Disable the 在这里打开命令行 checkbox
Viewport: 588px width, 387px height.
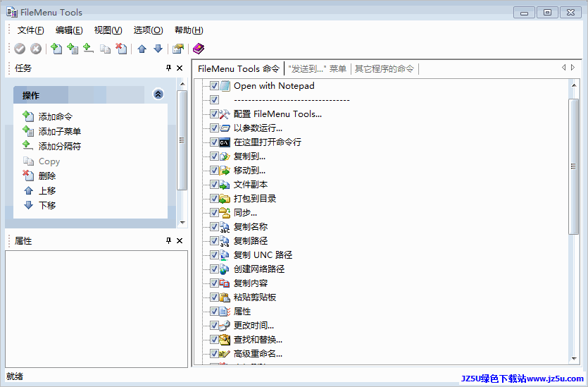214,142
